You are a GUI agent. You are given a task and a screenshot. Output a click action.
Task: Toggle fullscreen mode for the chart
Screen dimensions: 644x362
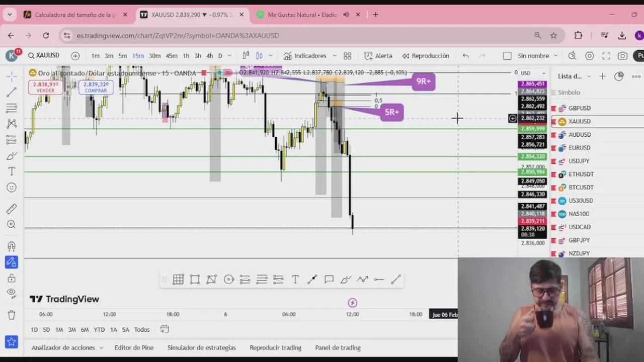coord(606,56)
